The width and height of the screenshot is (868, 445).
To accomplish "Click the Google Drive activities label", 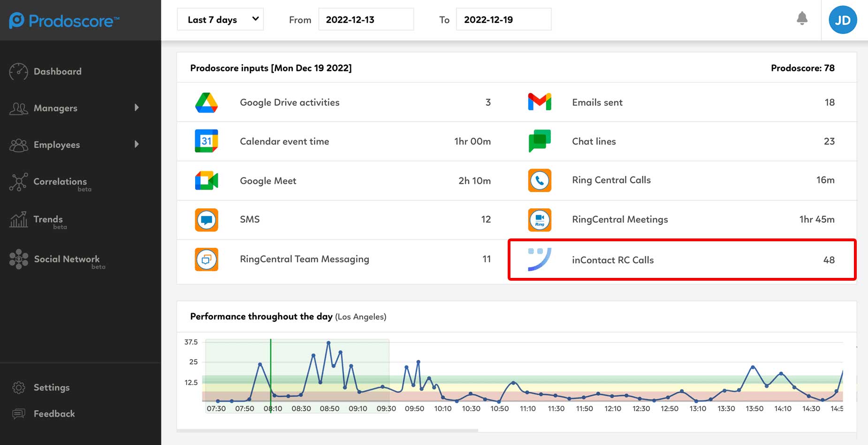I will tap(289, 102).
